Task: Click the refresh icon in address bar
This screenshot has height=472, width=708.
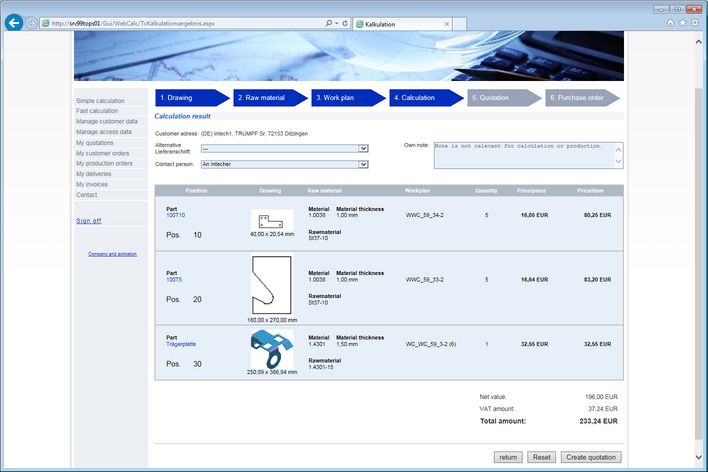Action: pyautogui.click(x=345, y=22)
